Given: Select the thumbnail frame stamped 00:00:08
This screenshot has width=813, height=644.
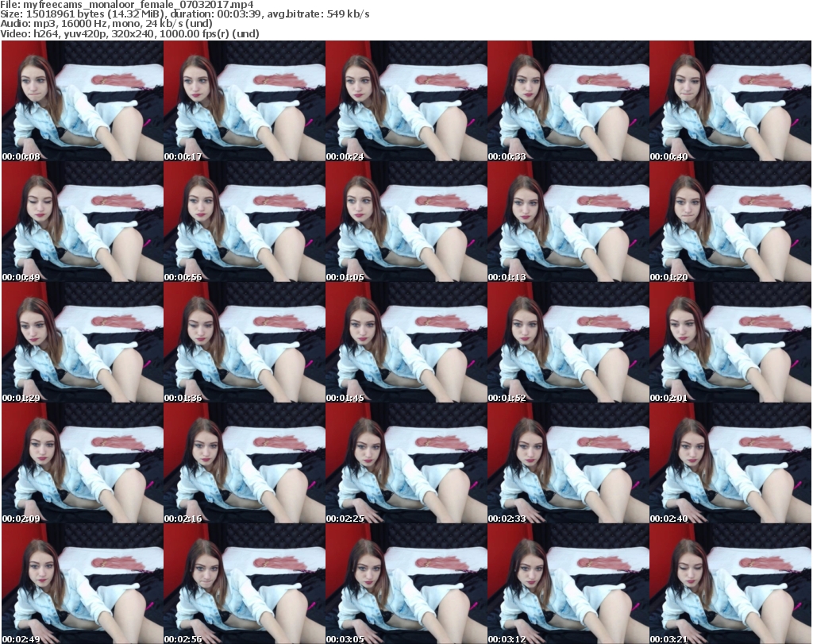Looking at the screenshot, I should click(83, 101).
